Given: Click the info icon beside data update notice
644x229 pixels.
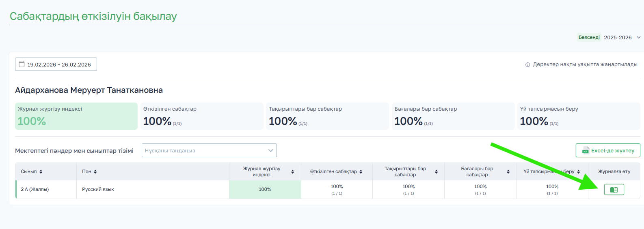Looking at the screenshot, I should 527,65.
